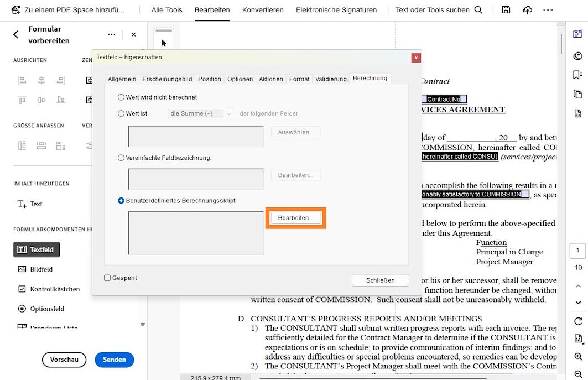Click the blue Senden button
The height and width of the screenshot is (380, 588).
tap(114, 360)
